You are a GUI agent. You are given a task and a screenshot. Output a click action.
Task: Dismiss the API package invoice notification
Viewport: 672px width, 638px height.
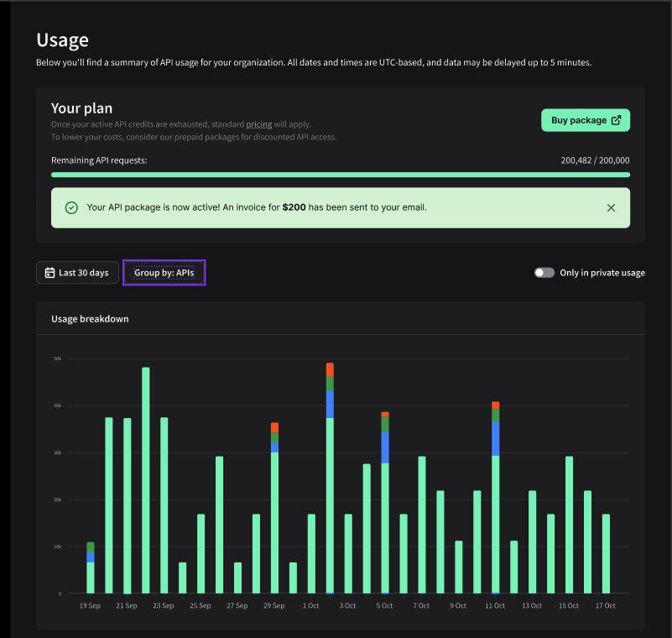(x=610, y=206)
